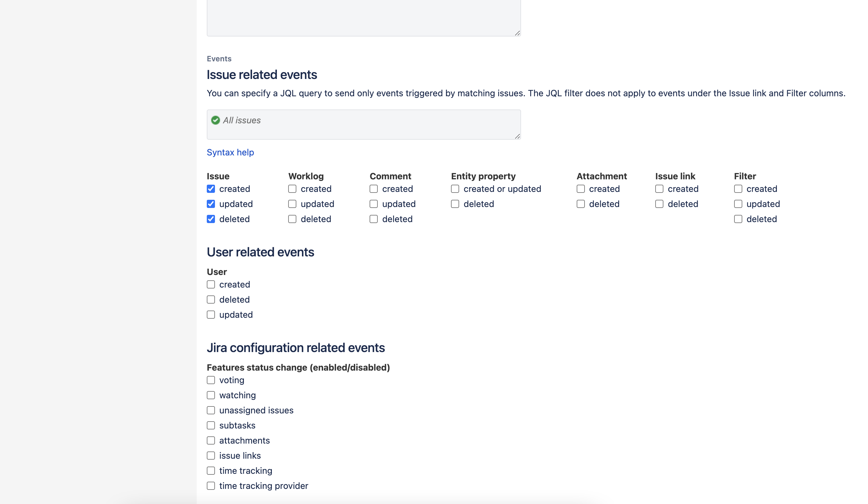868x504 pixels.
Task: Uncheck Issue deleted event
Action: pyautogui.click(x=211, y=219)
